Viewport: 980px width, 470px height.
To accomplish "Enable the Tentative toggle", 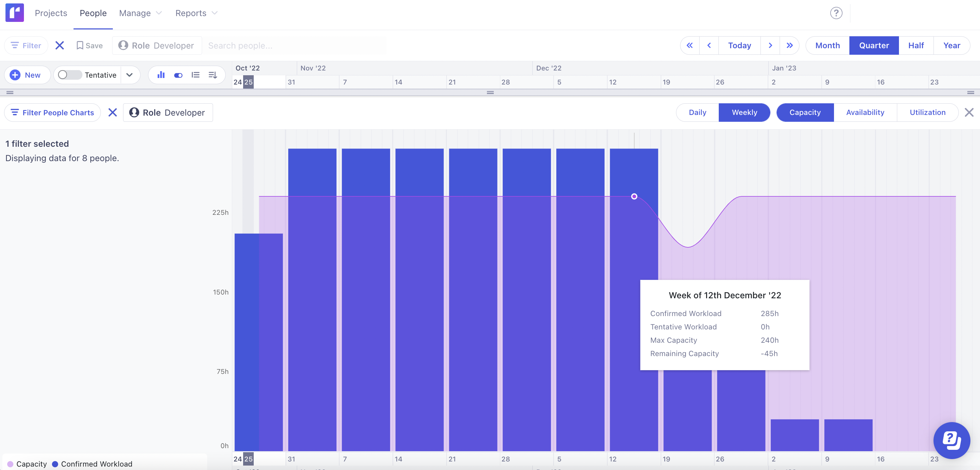I will 69,75.
